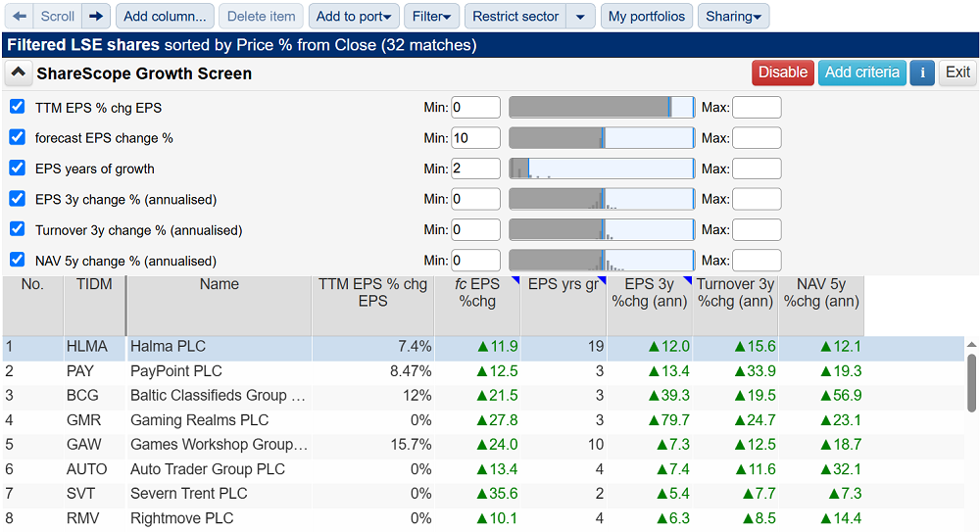
Task: Click Max field for forecast EPS change
Action: pos(757,138)
